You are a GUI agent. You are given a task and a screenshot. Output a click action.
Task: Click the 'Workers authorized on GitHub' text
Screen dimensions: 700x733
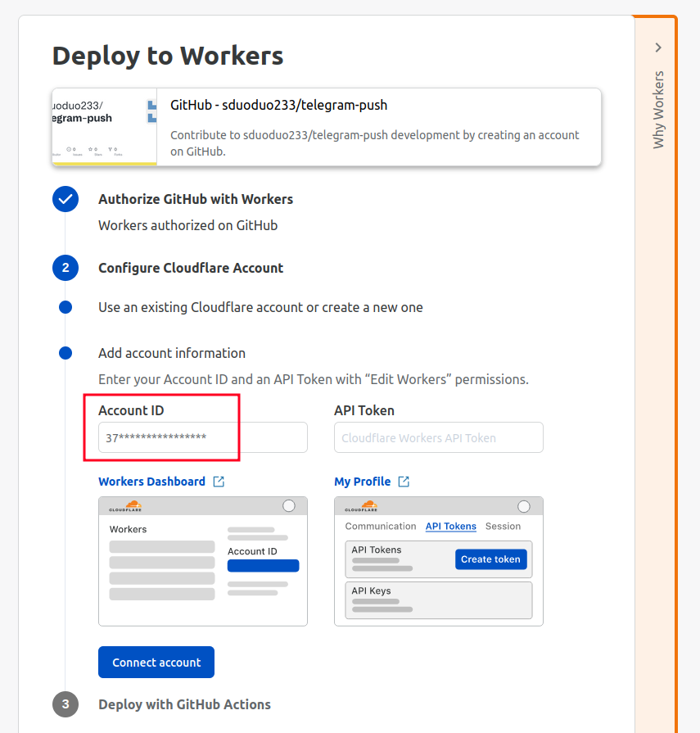[187, 225]
